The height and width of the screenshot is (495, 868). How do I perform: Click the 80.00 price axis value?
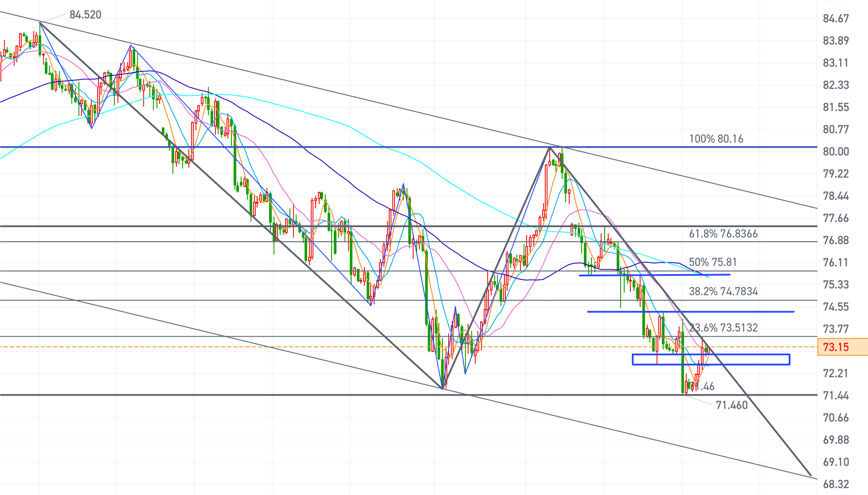click(x=836, y=152)
